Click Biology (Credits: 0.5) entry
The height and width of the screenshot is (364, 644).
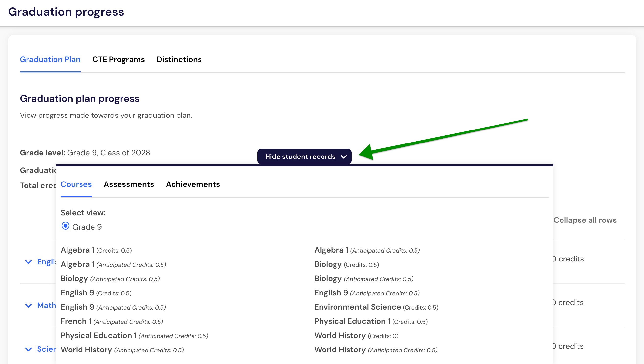[347, 264]
